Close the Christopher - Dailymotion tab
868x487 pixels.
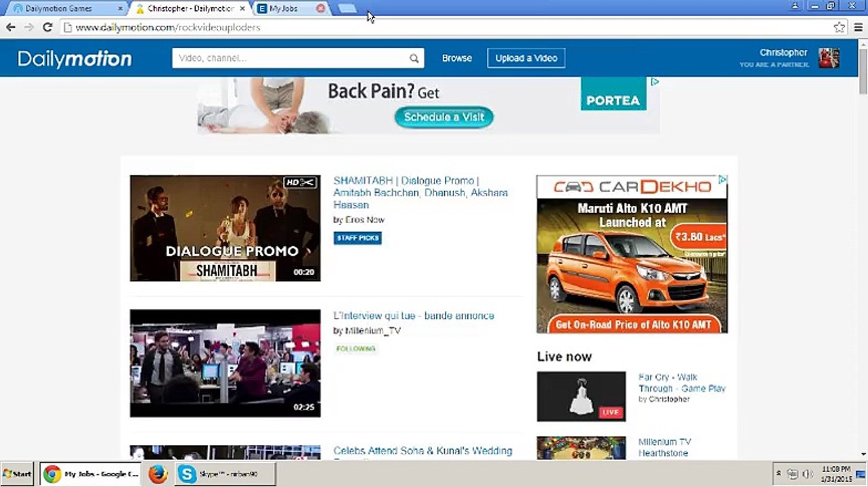[x=242, y=9]
